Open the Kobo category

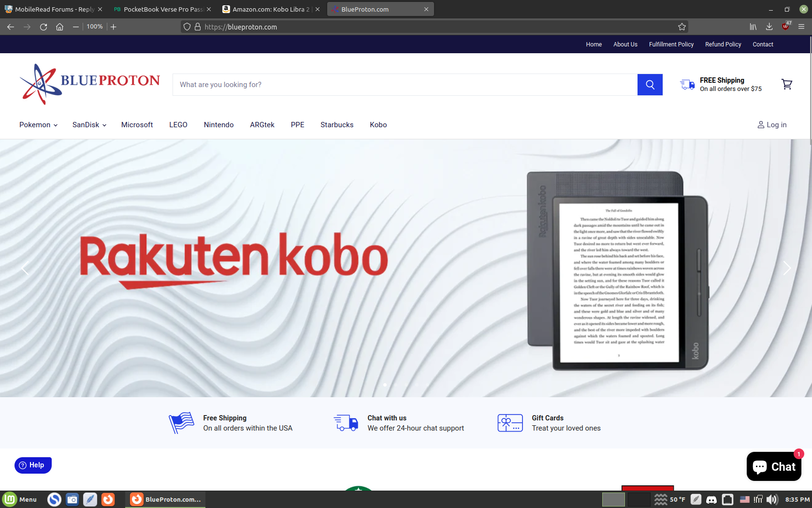pos(378,125)
